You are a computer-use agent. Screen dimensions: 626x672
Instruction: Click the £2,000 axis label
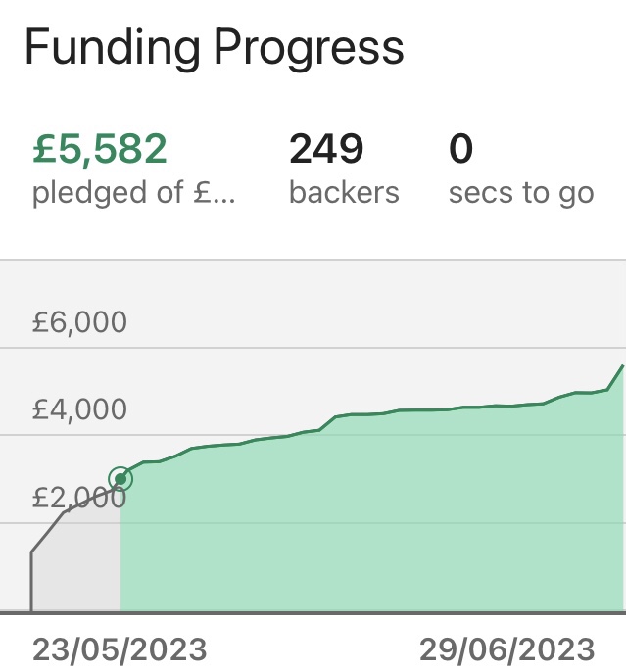click(79, 497)
